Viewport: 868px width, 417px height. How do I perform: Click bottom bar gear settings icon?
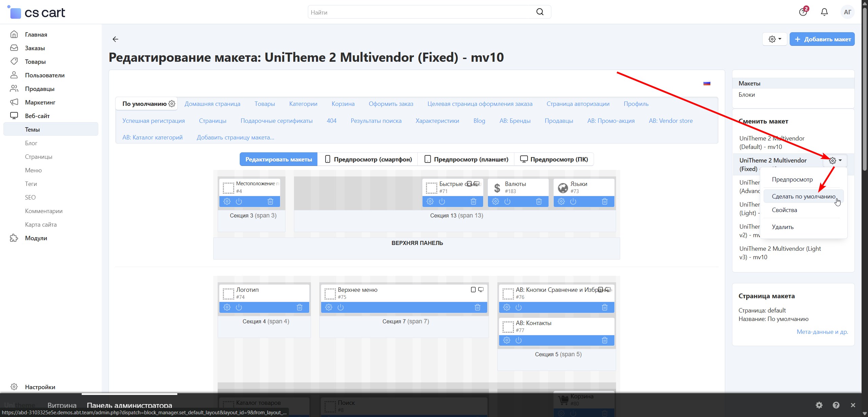click(x=819, y=405)
